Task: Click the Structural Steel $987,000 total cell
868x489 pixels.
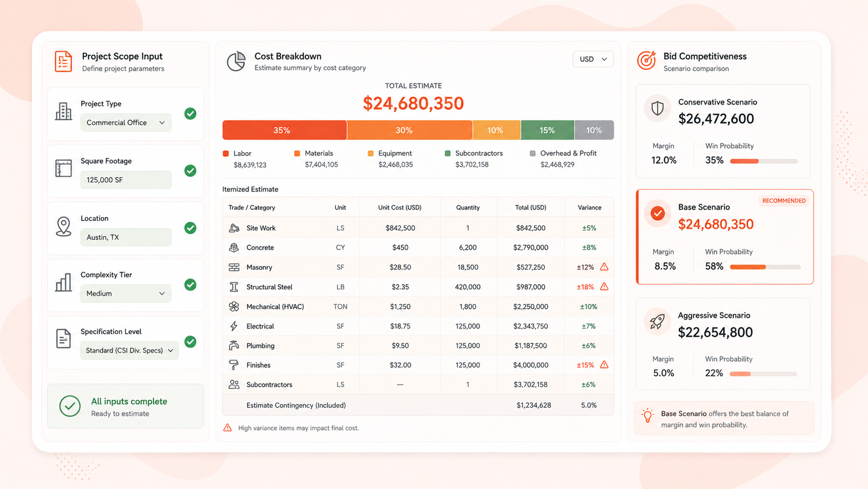Action: point(531,287)
